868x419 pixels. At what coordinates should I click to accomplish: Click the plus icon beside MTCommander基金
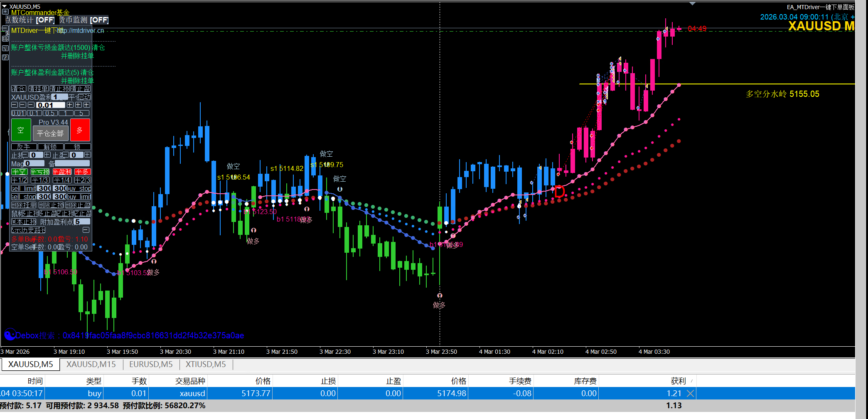pyautogui.click(x=5, y=12)
